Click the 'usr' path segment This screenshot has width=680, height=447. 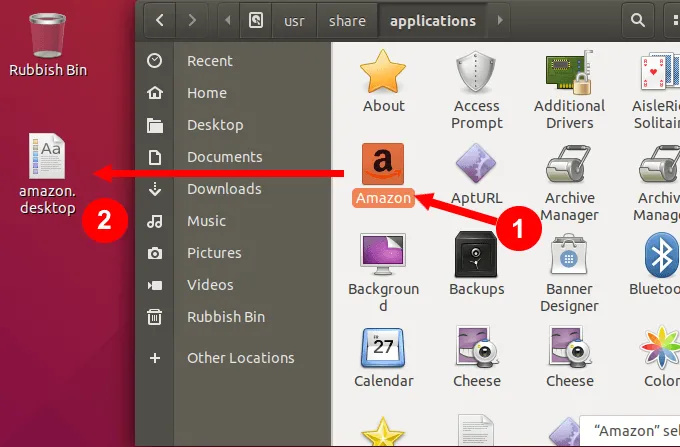(294, 19)
